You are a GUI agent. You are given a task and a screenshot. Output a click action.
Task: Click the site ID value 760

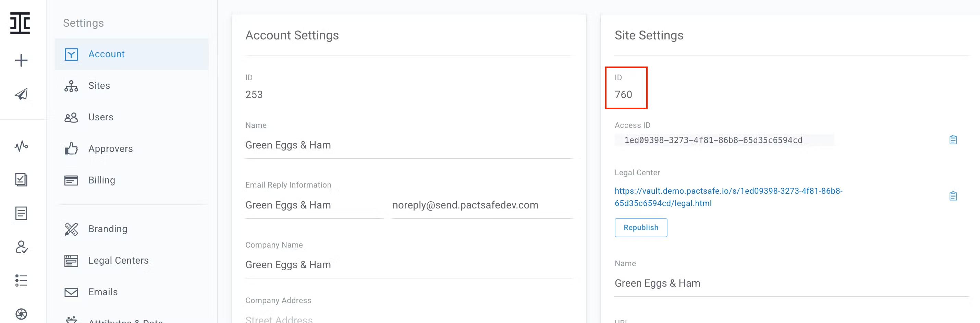click(623, 94)
